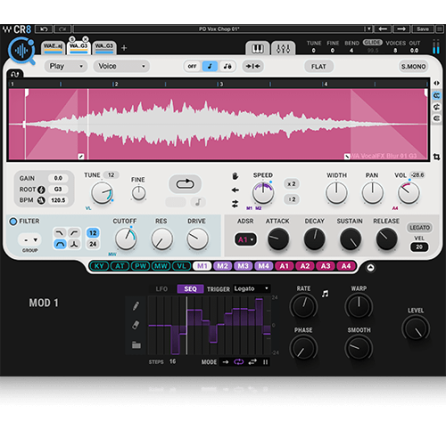The width and height of the screenshot is (446, 446).
Task: Toggle the GLIDE button
Action: [x=372, y=43]
